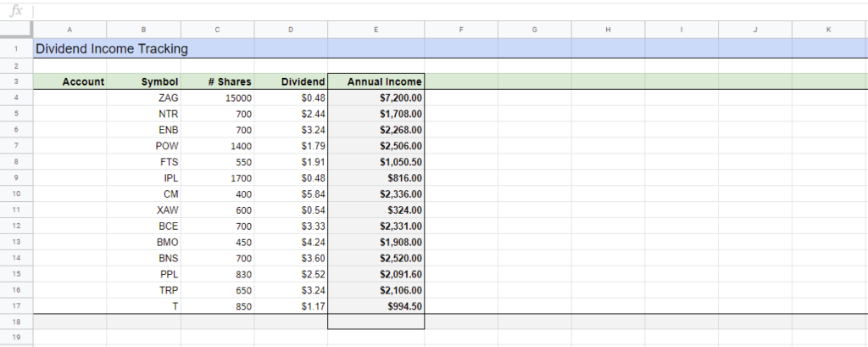The image size is (868, 347).
Task: Select the CM symbol cell
Action: click(143, 194)
